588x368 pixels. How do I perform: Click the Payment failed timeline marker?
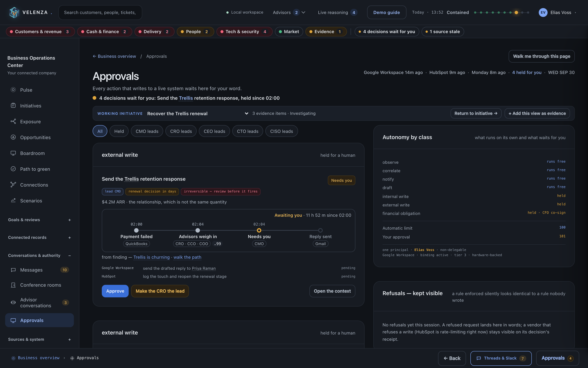pos(136,230)
